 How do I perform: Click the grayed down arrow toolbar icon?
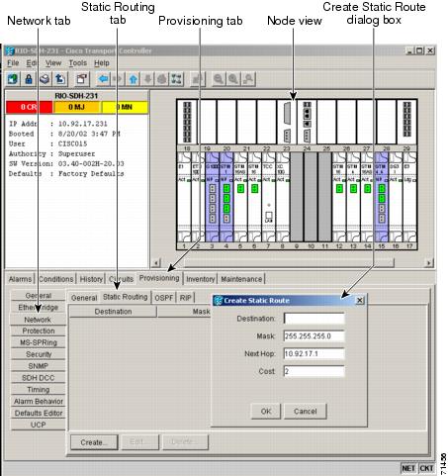point(147,79)
